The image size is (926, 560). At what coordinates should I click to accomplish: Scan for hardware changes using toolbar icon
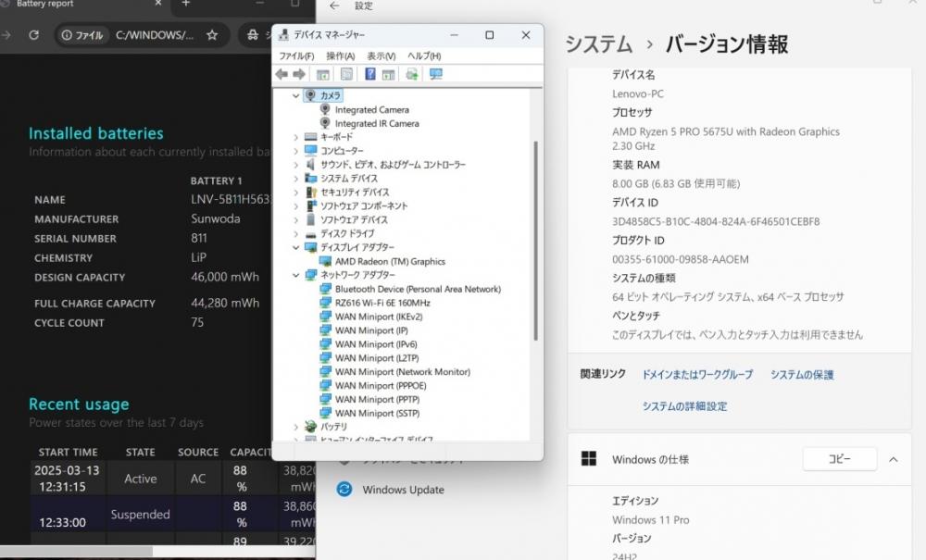point(412,74)
